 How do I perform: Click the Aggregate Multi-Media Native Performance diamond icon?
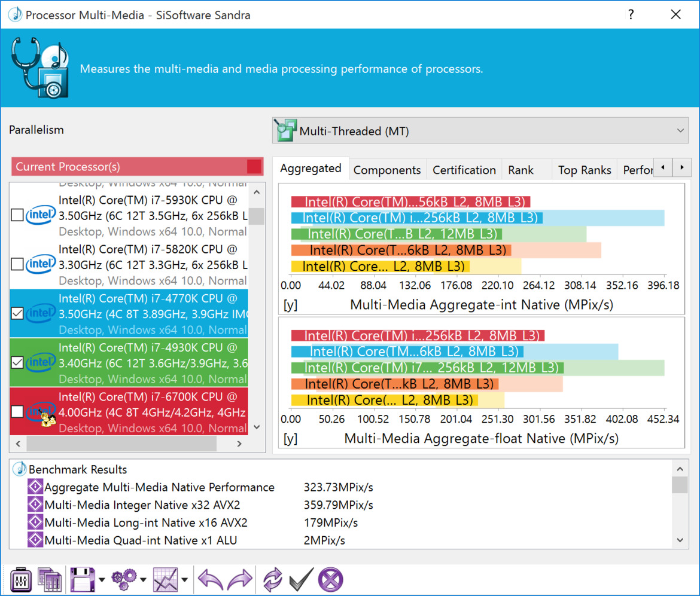click(35, 487)
